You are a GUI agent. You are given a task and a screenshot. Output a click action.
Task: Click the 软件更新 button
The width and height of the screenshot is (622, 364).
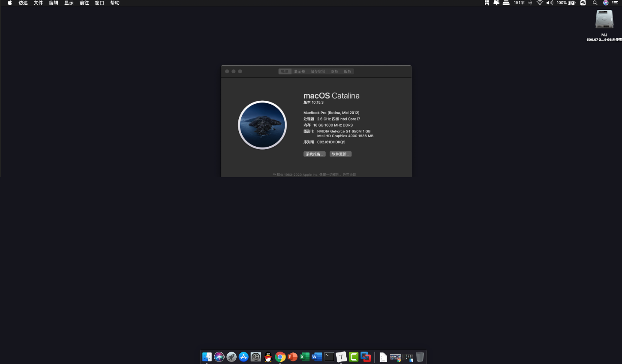click(340, 154)
